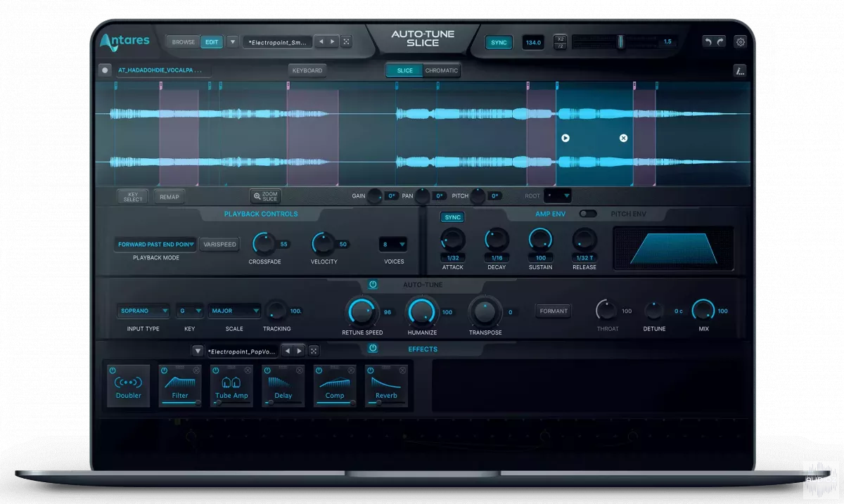Toggle power on the Tube Amp effect

tap(215, 370)
